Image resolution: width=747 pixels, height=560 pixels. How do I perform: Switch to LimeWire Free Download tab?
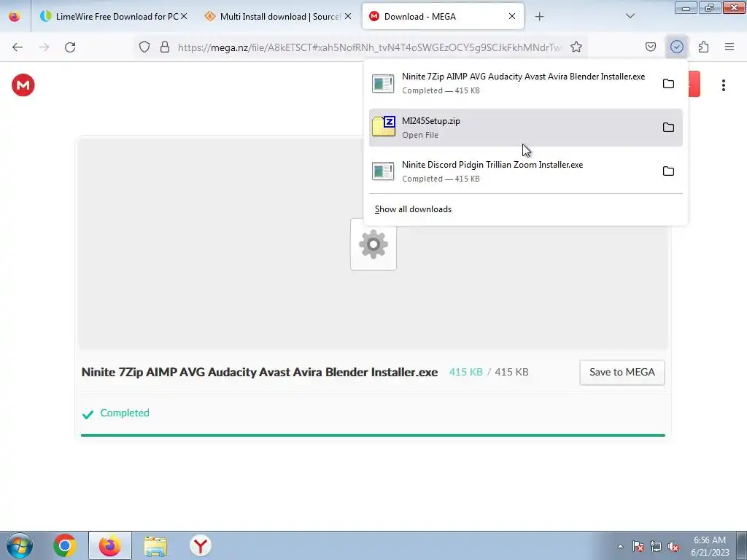click(x=113, y=16)
